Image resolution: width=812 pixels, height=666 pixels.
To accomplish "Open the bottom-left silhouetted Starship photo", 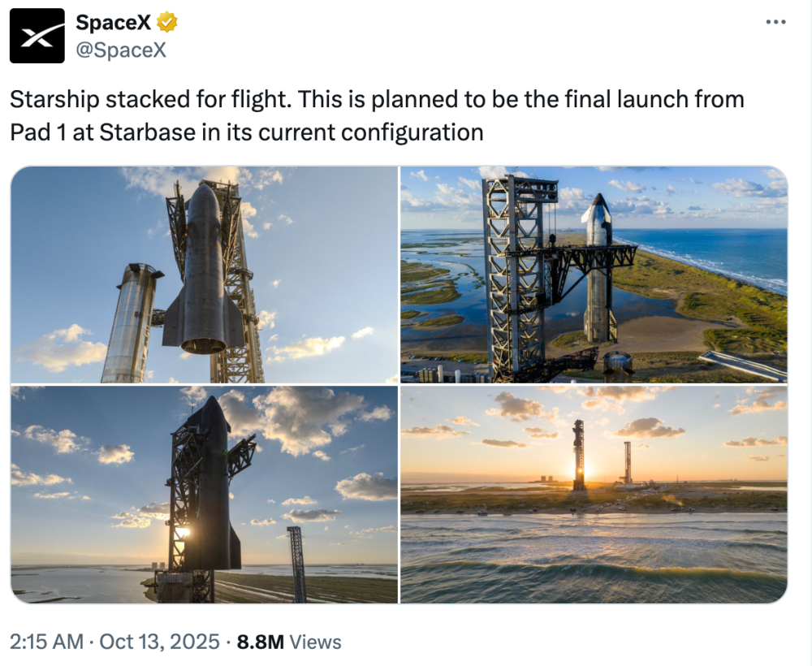I will [204, 495].
